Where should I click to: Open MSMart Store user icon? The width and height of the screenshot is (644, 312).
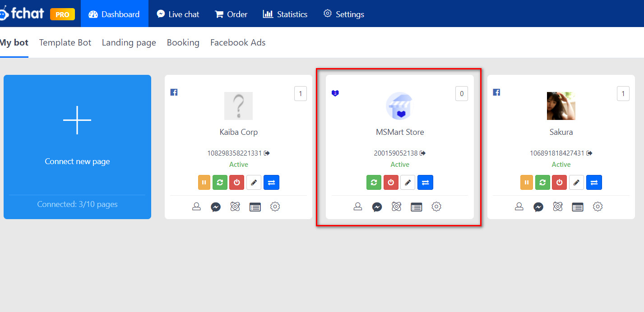click(358, 206)
